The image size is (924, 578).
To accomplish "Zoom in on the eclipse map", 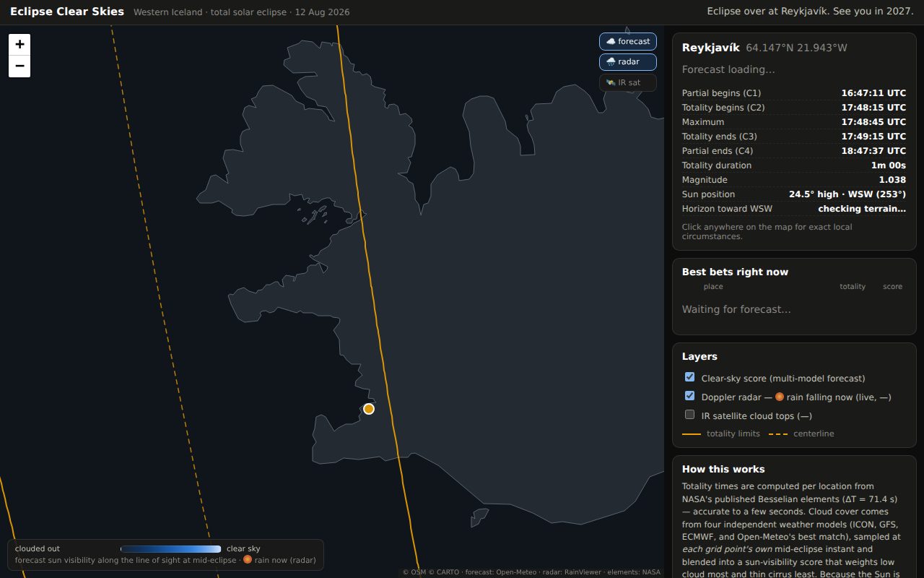I will (x=19, y=44).
